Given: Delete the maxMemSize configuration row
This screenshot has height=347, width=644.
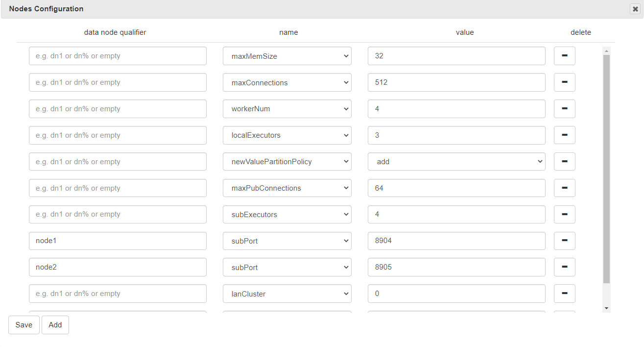Looking at the screenshot, I should tap(564, 56).
